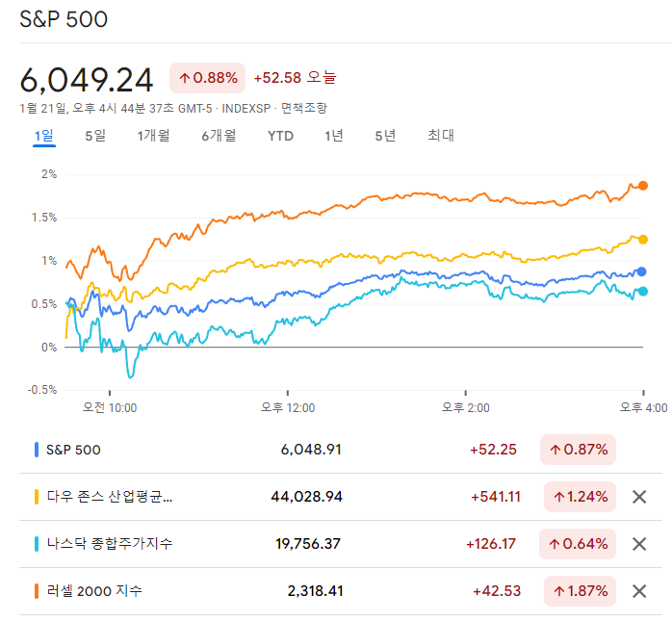
Task: Open the 면책조항 disclaimer link
Action: click(304, 108)
